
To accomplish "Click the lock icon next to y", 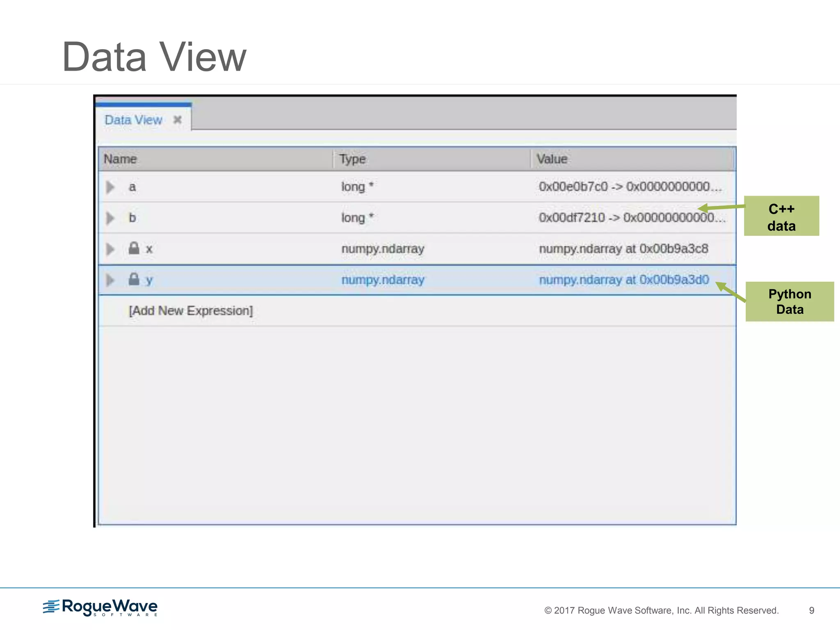I will (134, 279).
